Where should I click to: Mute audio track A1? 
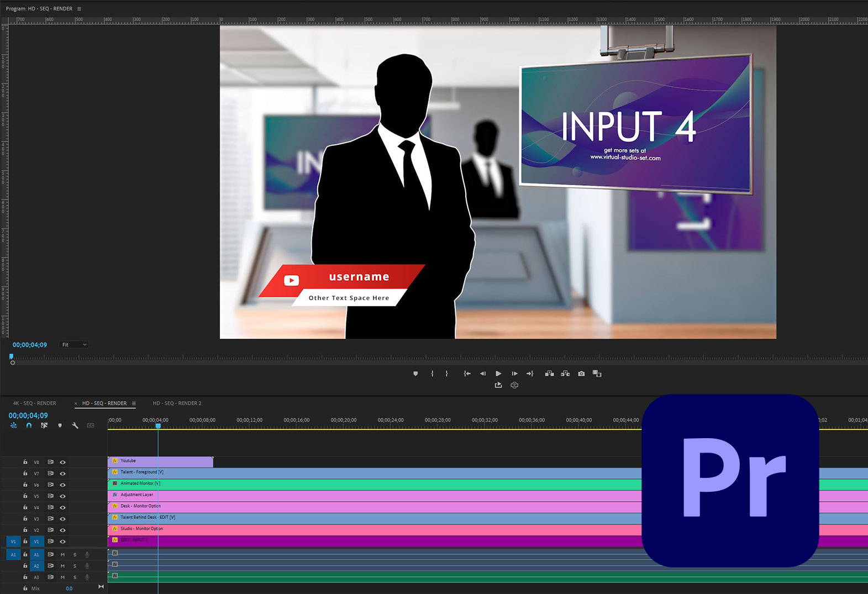click(x=62, y=554)
